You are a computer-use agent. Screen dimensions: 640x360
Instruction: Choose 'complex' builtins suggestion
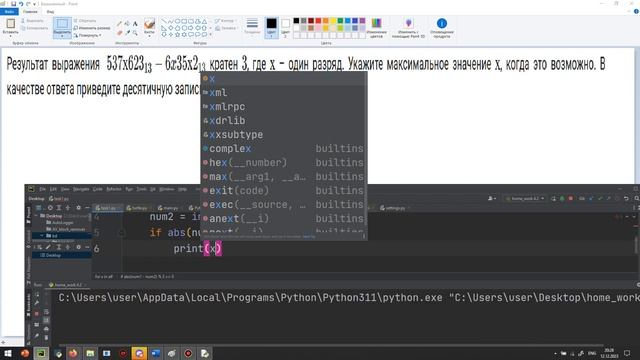(x=284, y=149)
